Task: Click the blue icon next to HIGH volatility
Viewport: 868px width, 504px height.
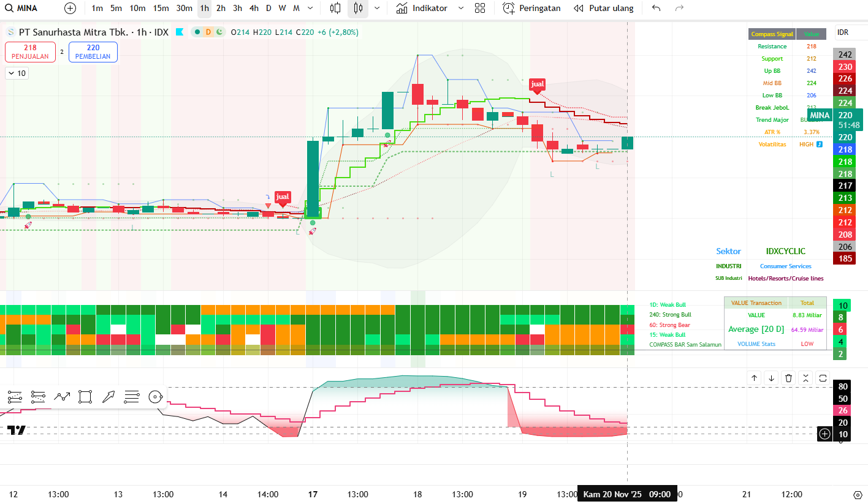Action: [x=819, y=145]
